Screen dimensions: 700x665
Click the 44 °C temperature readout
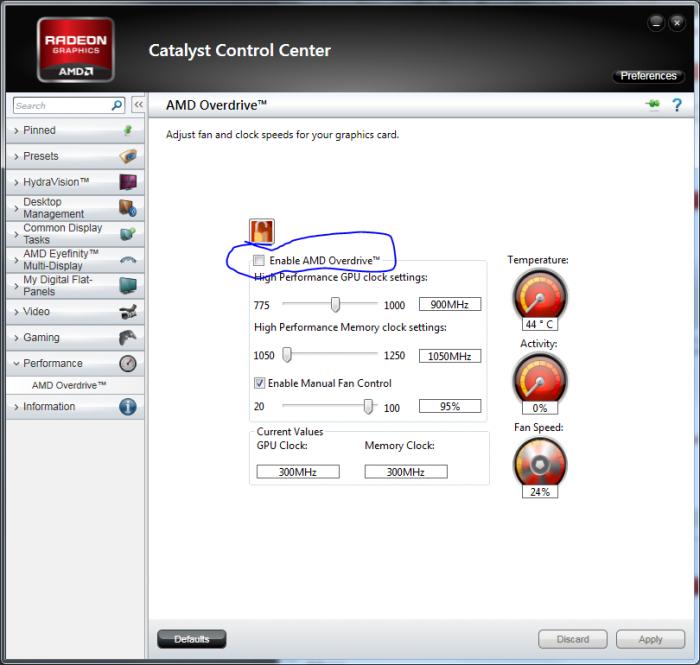540,324
